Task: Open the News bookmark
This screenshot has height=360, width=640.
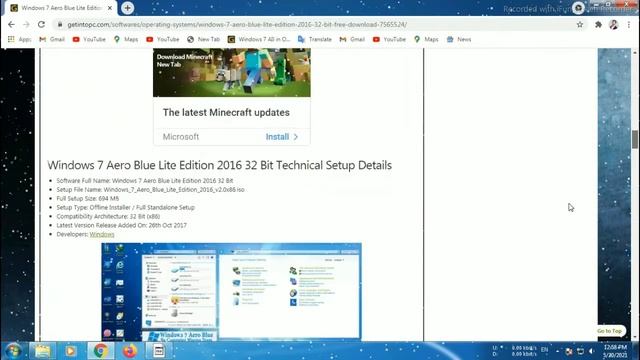Action: click(459, 39)
